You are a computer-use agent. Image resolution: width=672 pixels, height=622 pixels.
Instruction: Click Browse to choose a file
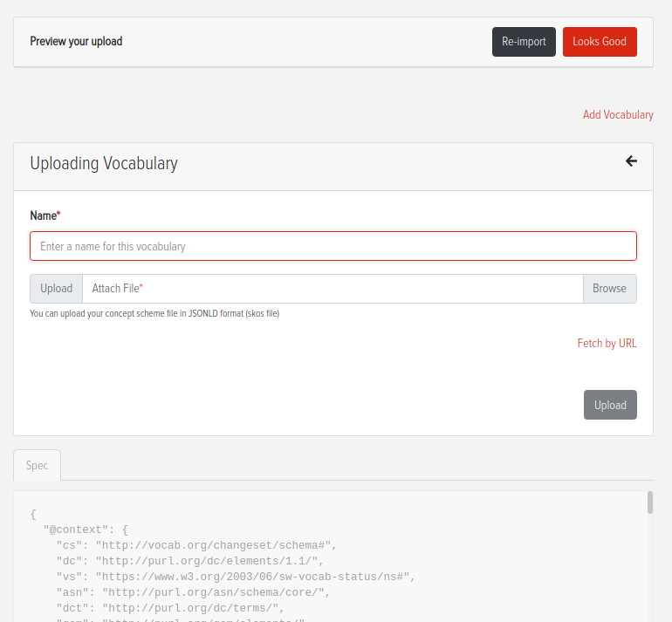(x=609, y=289)
